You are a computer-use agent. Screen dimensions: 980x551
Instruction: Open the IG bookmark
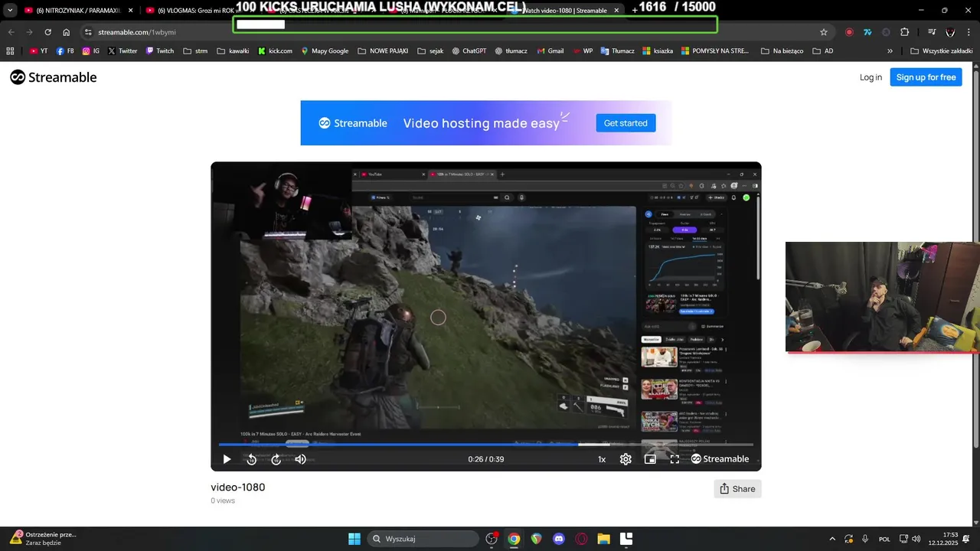coord(91,51)
